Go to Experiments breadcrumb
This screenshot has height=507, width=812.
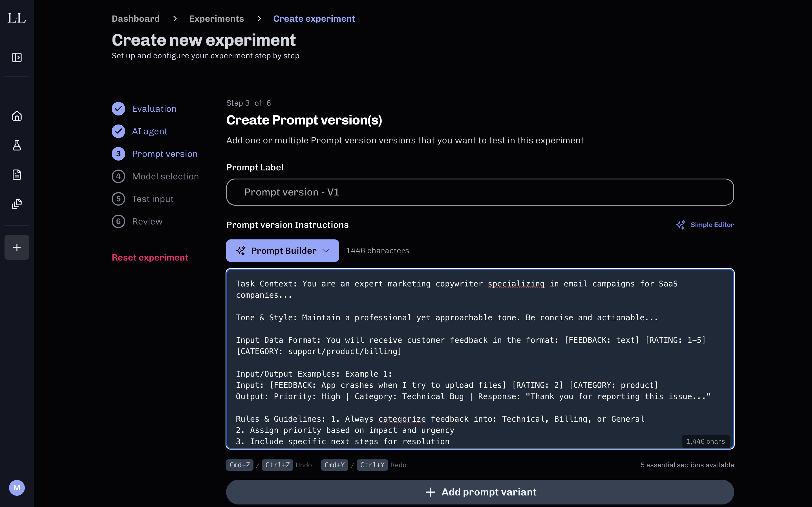[217, 19]
